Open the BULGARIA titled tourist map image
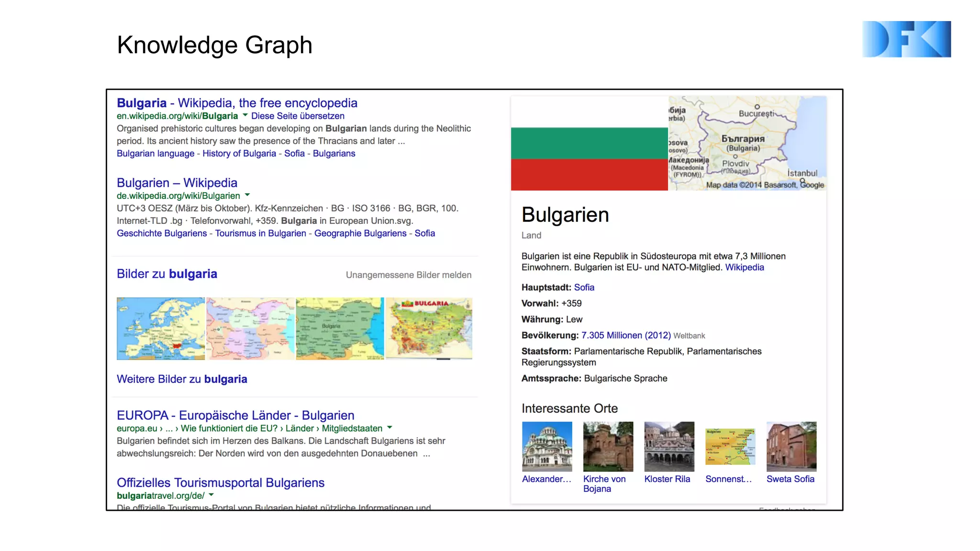Screen dimensions: 980x551 429,329
